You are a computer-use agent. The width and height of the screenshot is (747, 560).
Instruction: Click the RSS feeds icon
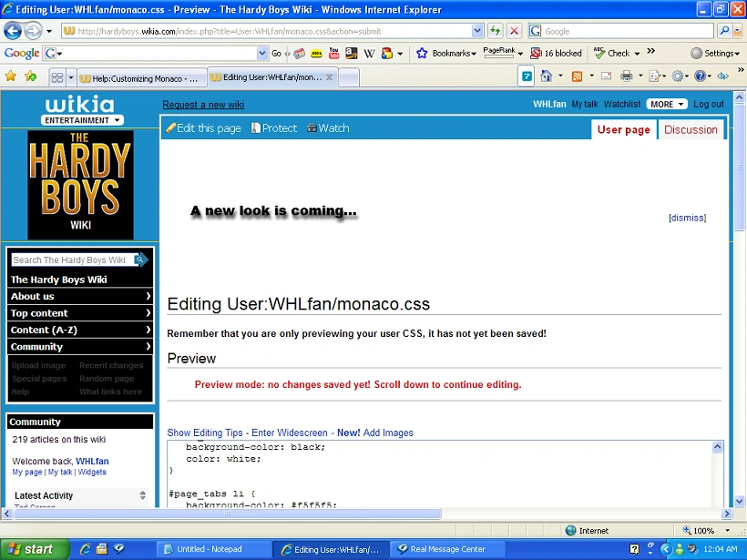click(x=577, y=76)
